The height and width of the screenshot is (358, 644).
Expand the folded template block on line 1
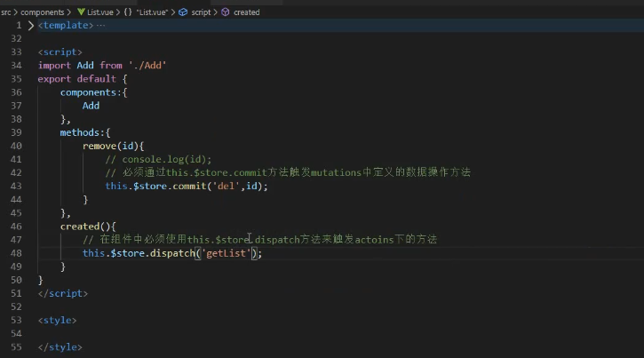31,26
